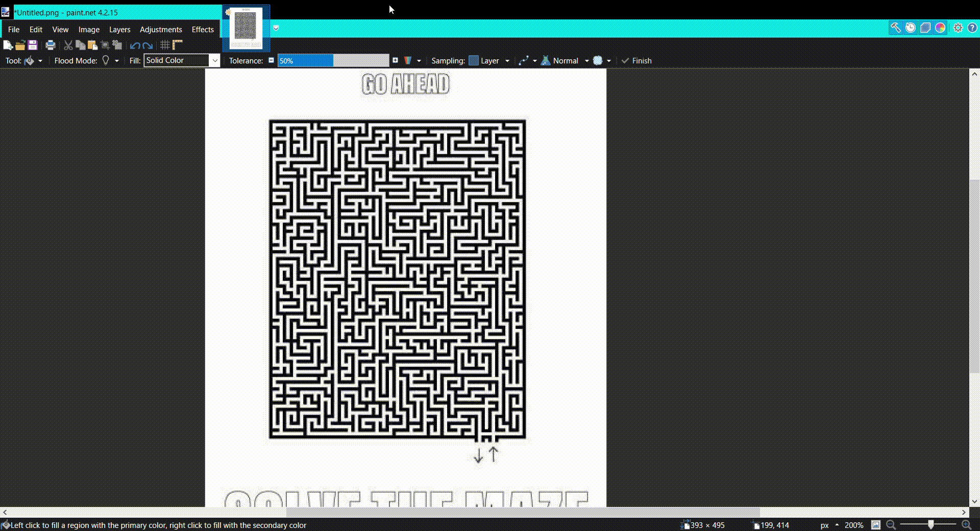The height and width of the screenshot is (531, 980).
Task: Click the Crop to Selection icon
Action: [105, 45]
